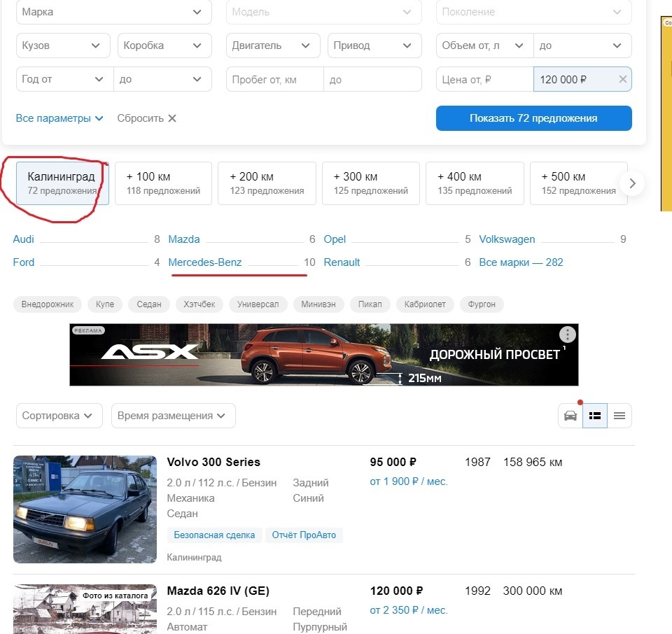The image size is (672, 634).
Task: Select the + 100 км tab
Action: pyautogui.click(x=163, y=183)
